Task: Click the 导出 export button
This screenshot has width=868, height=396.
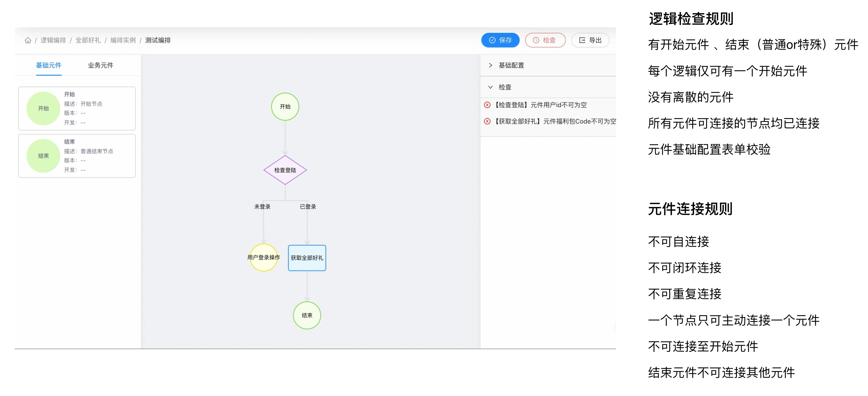Action: tap(590, 40)
